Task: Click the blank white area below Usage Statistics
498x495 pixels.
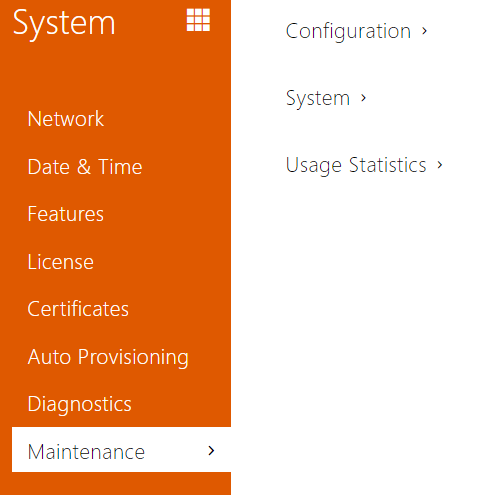Action: click(364, 333)
